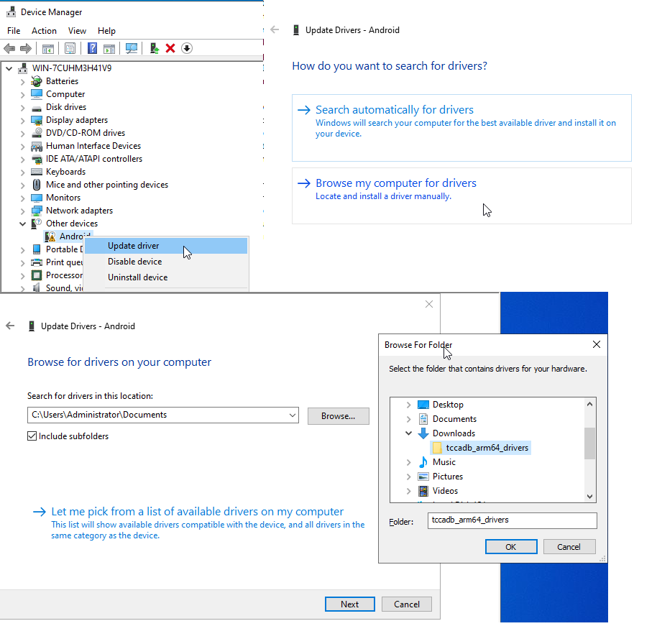This screenshot has height=644, width=657.
Task: Select the Network adapters icon
Action: (37, 211)
